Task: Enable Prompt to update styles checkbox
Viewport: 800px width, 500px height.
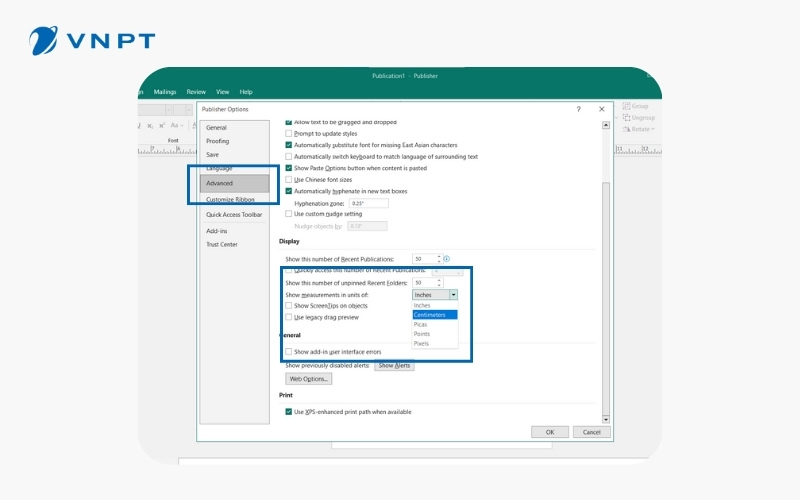Action: (x=289, y=133)
